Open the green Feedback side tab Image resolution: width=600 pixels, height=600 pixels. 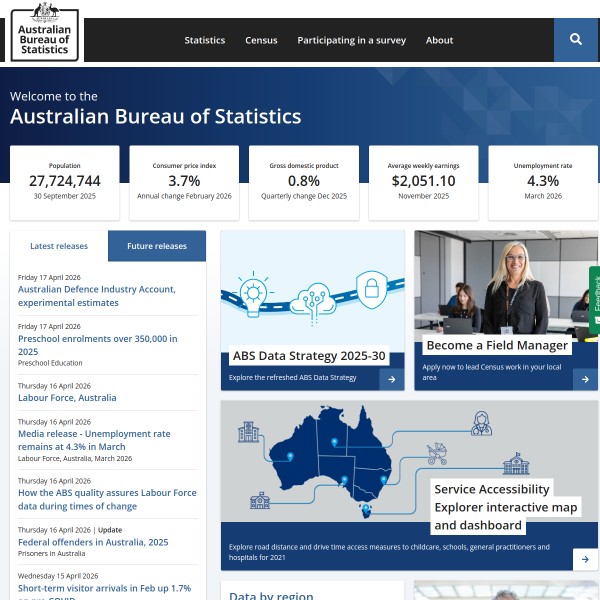click(x=594, y=300)
